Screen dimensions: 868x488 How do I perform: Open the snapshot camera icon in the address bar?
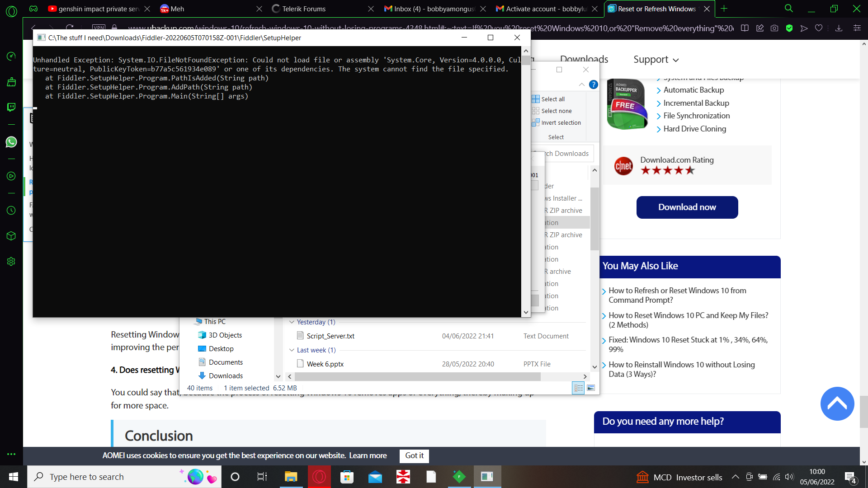coord(774,28)
